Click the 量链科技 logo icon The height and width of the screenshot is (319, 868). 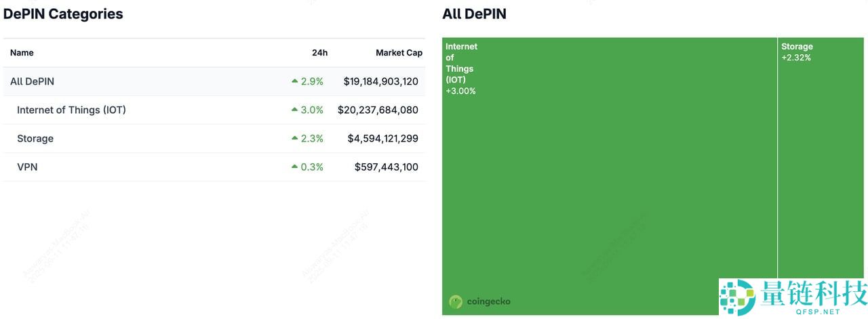pos(736,297)
